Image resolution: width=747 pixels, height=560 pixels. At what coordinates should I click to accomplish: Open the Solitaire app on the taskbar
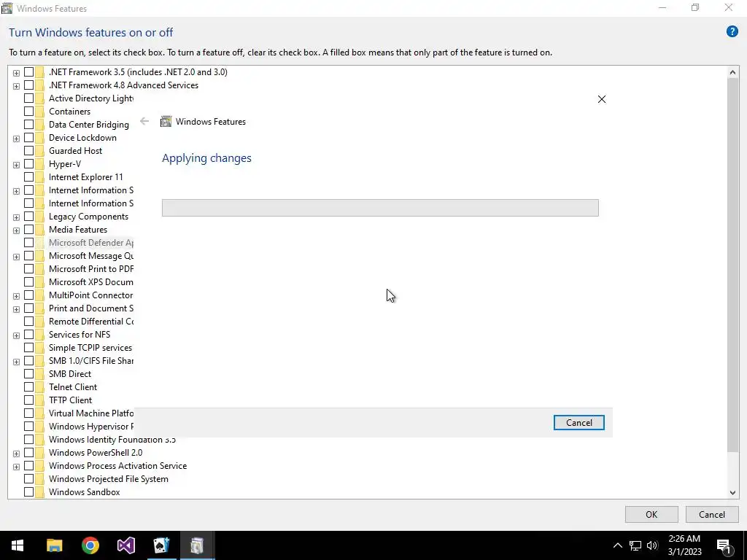pos(161,545)
